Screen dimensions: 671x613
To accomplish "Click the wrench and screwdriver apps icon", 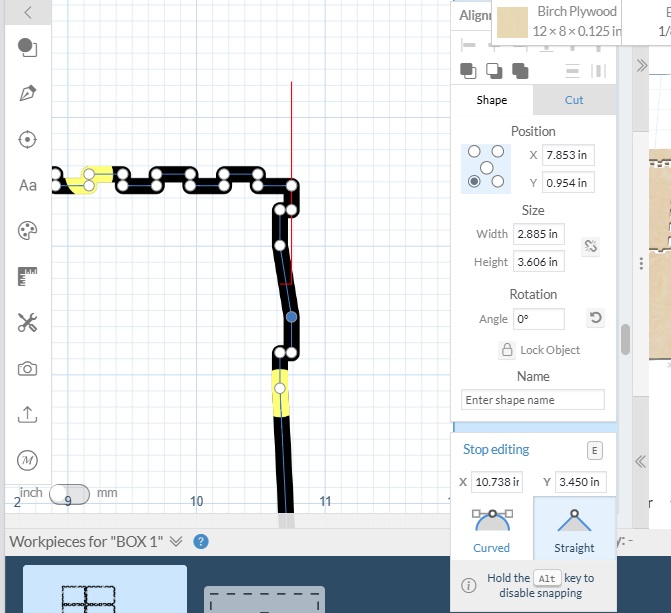I will point(27,322).
